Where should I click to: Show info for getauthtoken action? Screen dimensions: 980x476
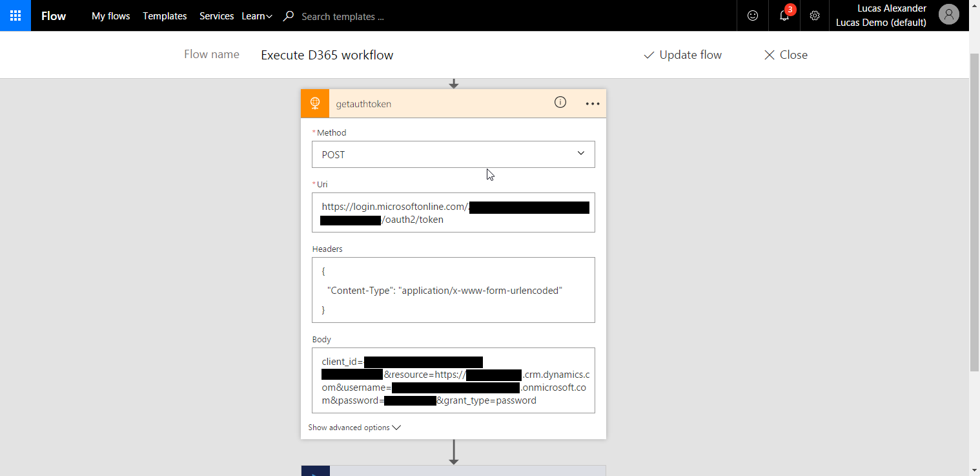(560, 103)
